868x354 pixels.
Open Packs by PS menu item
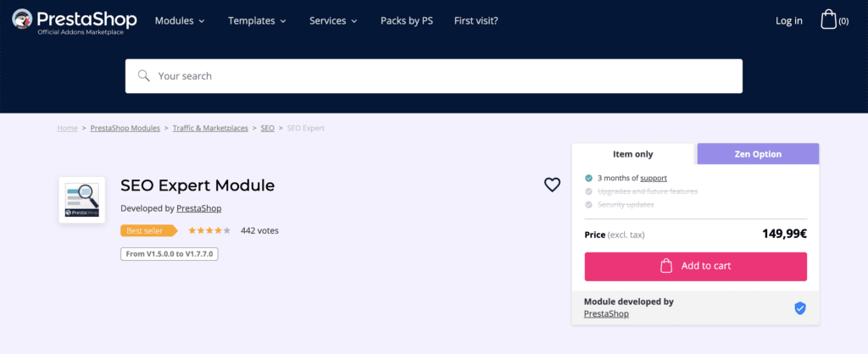point(407,21)
